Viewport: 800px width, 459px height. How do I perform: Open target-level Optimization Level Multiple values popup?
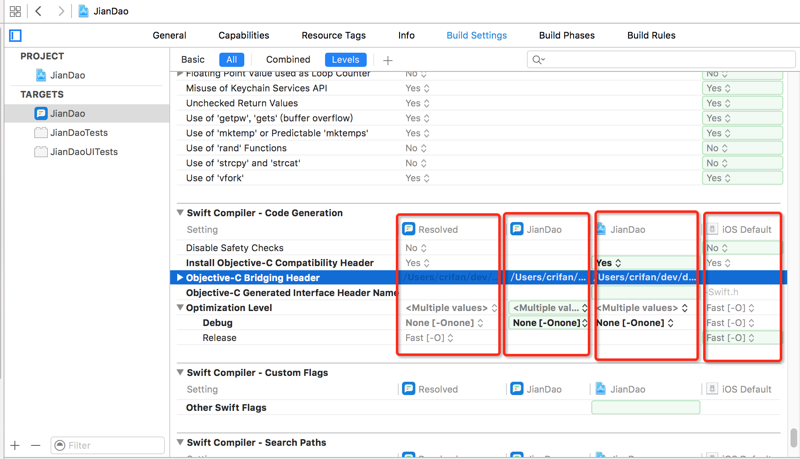tap(550, 308)
